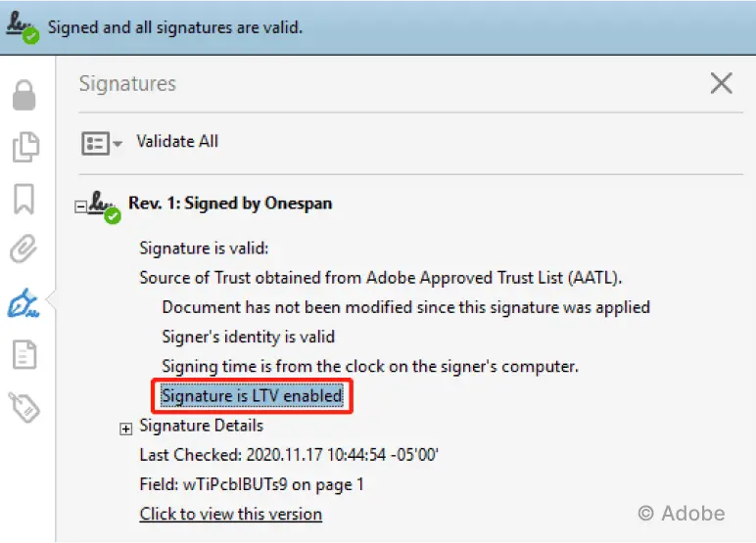Open the document layers panel icon
The height and width of the screenshot is (543, 756).
point(24,353)
